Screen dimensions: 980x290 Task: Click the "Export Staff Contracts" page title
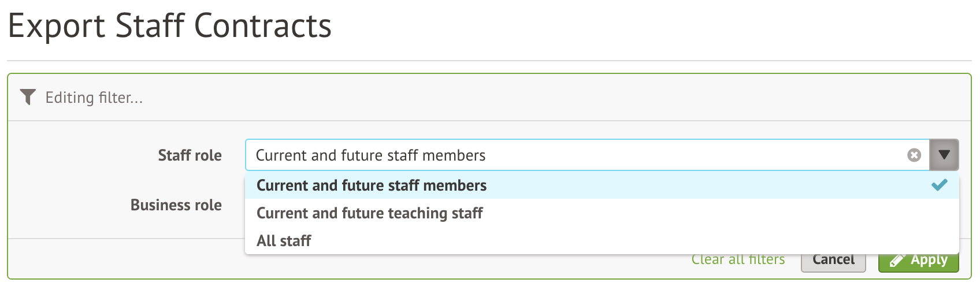click(169, 26)
